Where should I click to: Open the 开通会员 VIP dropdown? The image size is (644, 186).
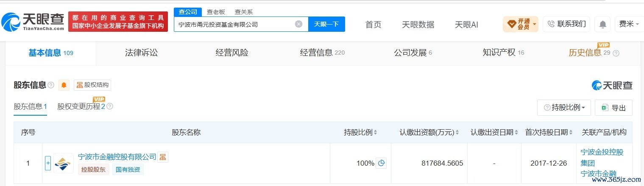click(521, 24)
